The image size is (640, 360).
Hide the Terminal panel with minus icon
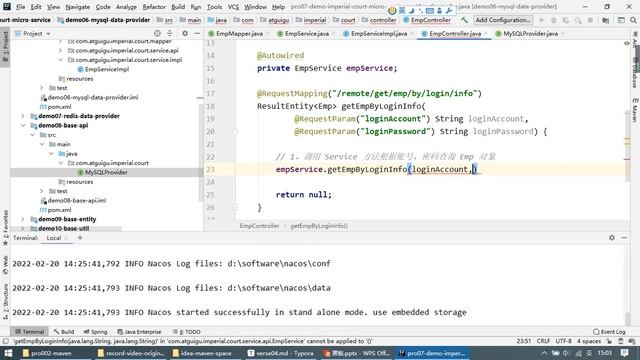pyautogui.click(x=624, y=238)
